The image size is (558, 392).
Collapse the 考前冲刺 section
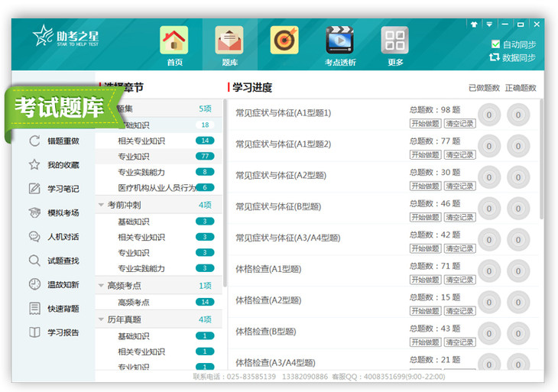(x=101, y=205)
